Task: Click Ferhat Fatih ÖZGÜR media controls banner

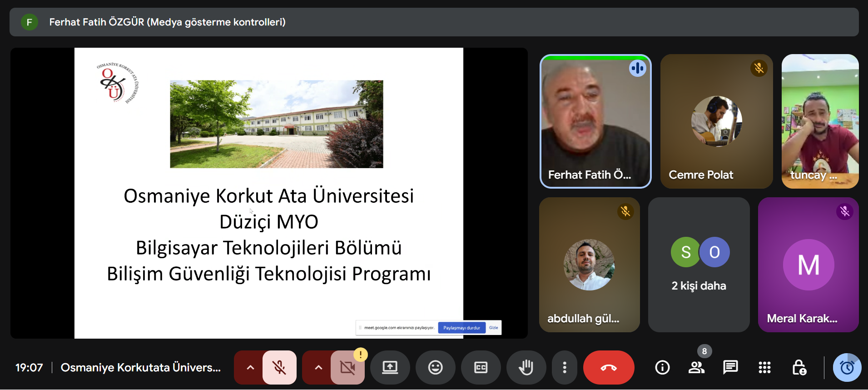Action: point(434,22)
